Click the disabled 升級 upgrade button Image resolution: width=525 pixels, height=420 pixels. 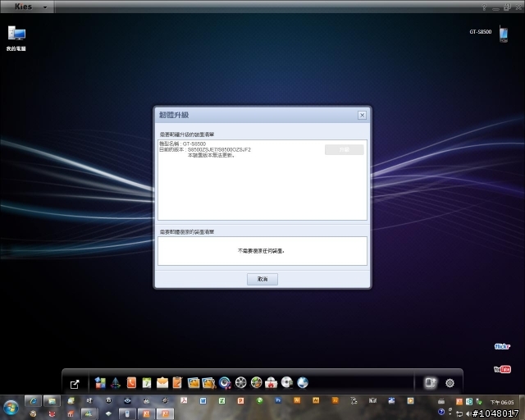(345, 149)
